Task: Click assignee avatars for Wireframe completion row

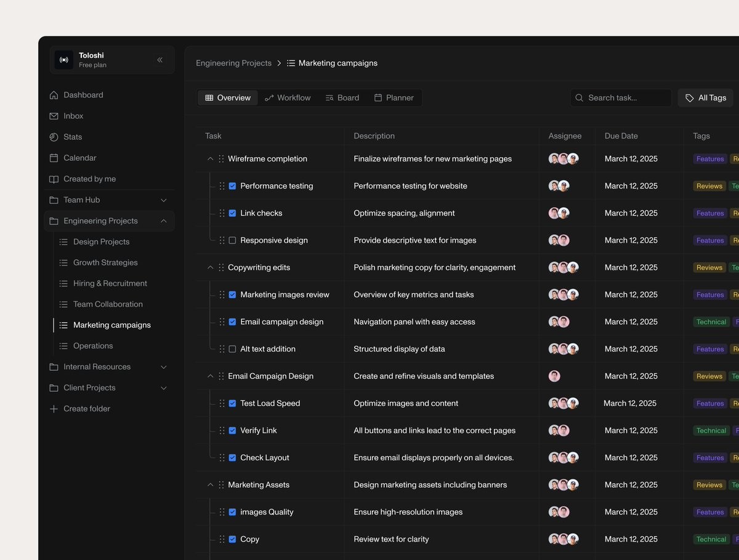Action: (563, 158)
